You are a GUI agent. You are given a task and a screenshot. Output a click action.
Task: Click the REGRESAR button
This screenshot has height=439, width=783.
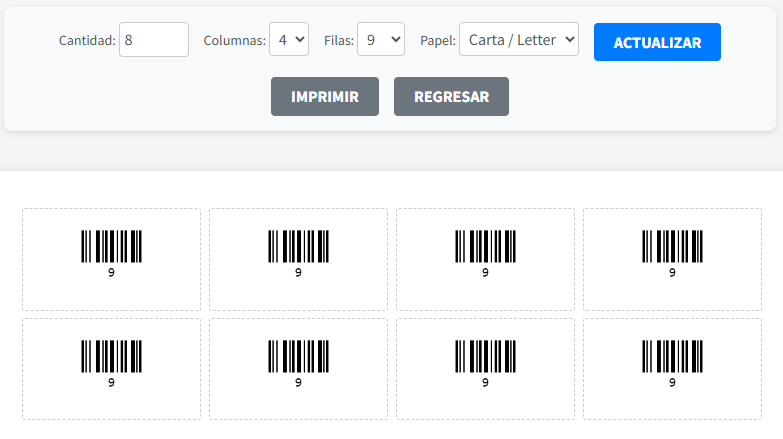pos(451,96)
